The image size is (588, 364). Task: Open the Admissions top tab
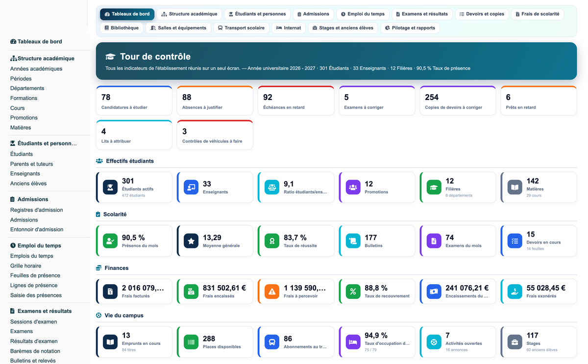pos(314,14)
